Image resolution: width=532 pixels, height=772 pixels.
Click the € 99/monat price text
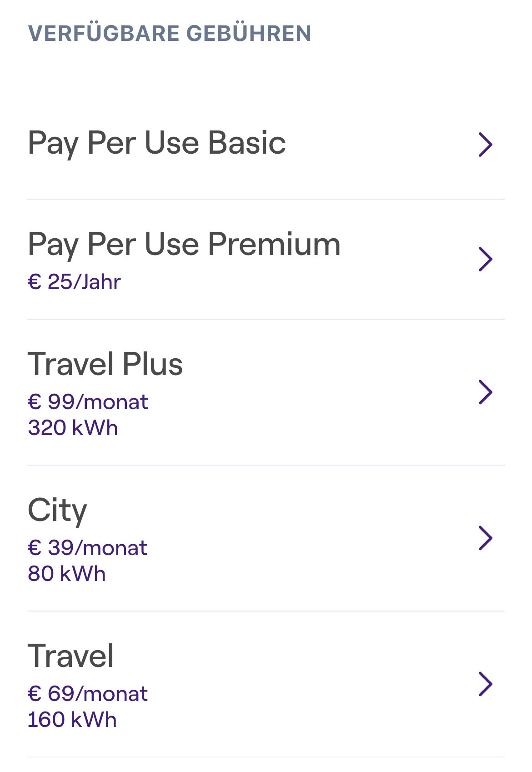tap(88, 402)
